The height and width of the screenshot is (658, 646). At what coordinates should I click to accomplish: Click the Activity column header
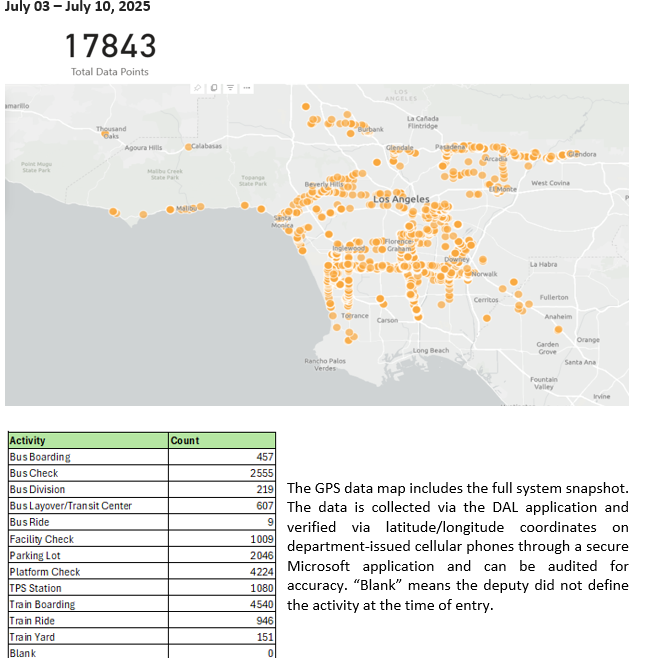[x=27, y=440]
